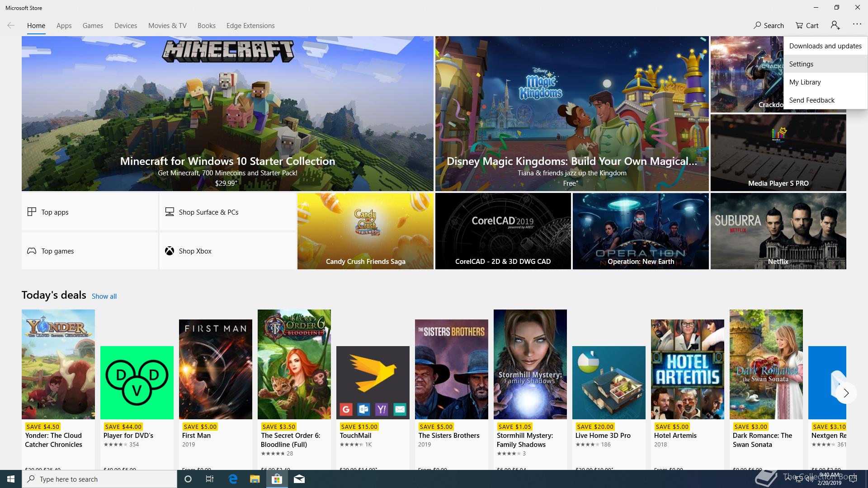Screen dimensions: 868x488
Task: Open the shopping Cart
Action: pos(807,25)
